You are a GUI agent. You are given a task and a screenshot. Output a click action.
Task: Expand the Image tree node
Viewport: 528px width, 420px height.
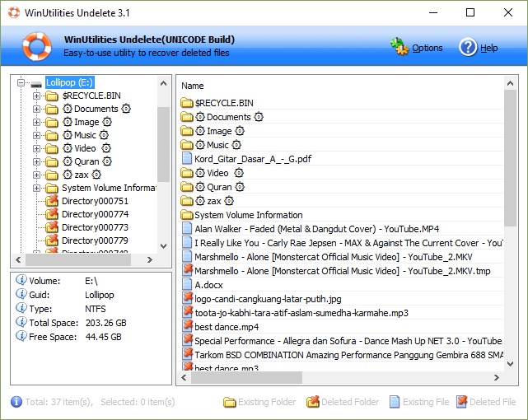[x=36, y=122]
